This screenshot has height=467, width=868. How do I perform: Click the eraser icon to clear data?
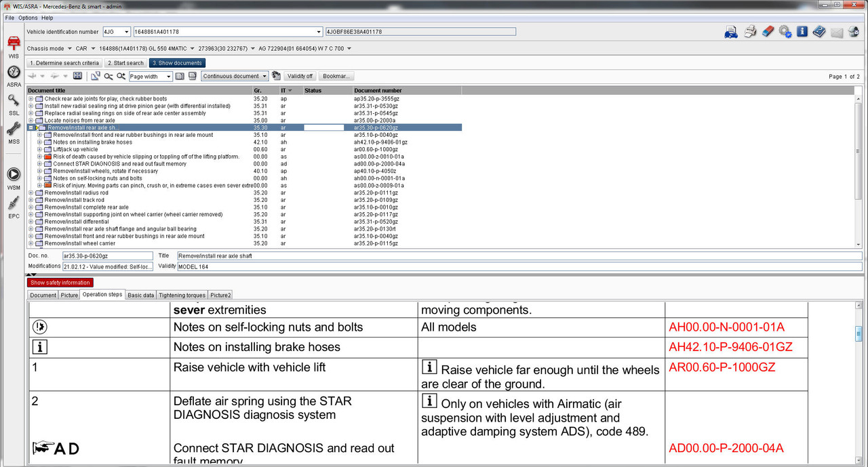point(768,31)
